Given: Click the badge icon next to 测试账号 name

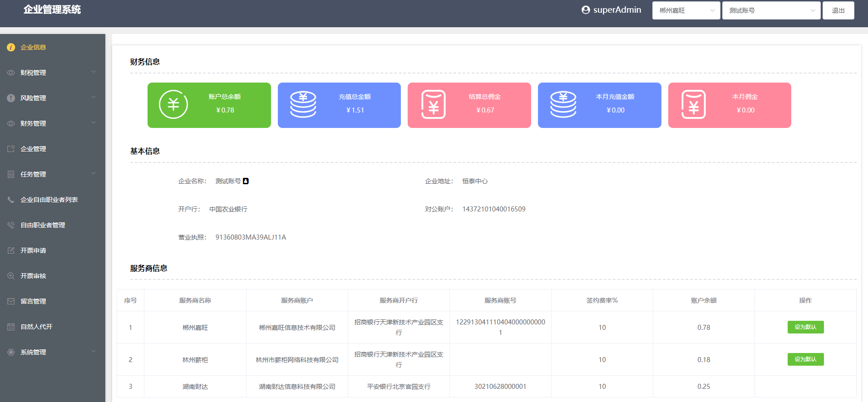Looking at the screenshot, I should point(246,181).
